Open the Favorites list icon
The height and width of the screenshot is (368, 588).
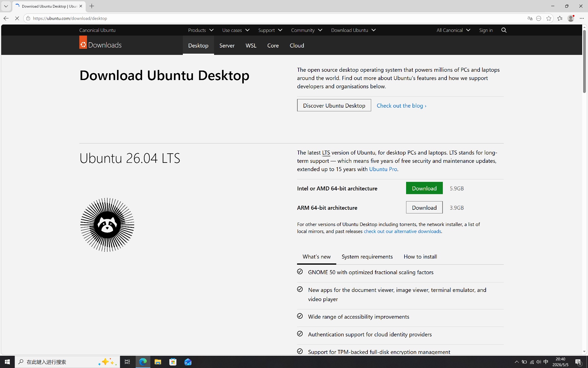[x=560, y=18]
